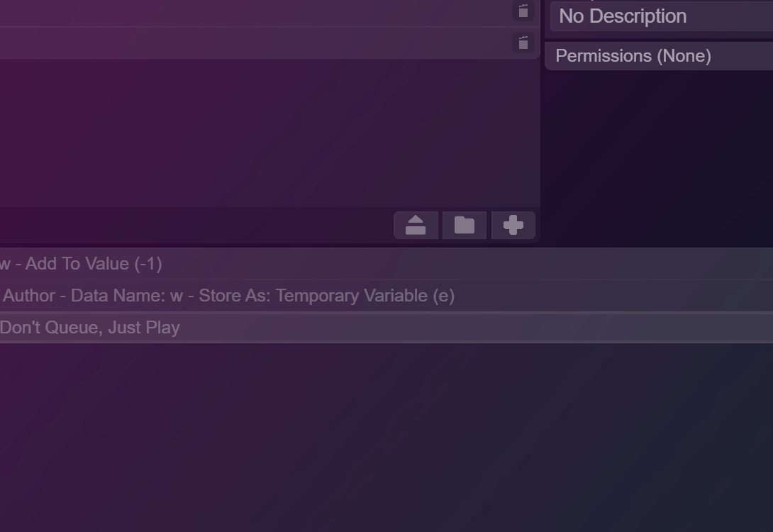Click the No Description field
Screen dimensions: 773x532
[x=662, y=16]
